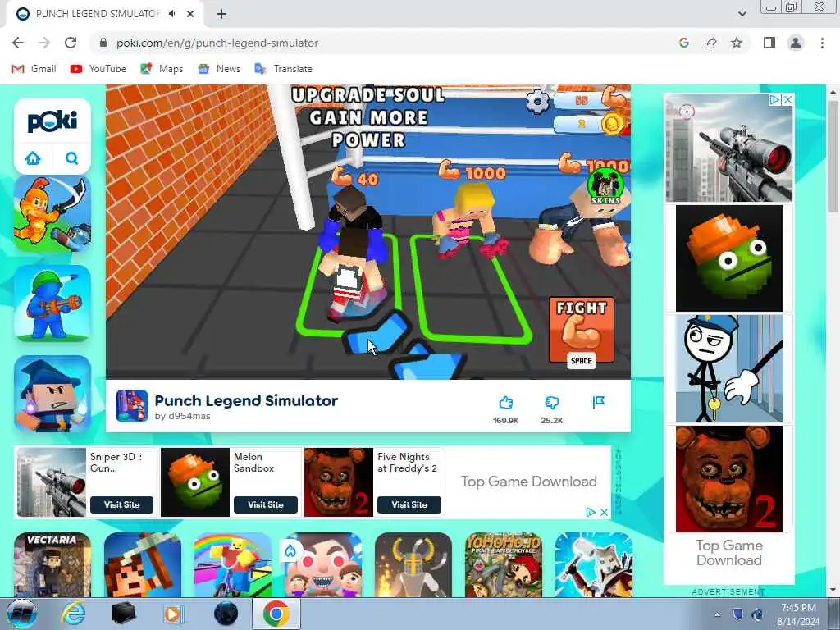Click the stickman police sidebar ad image

[x=729, y=368]
